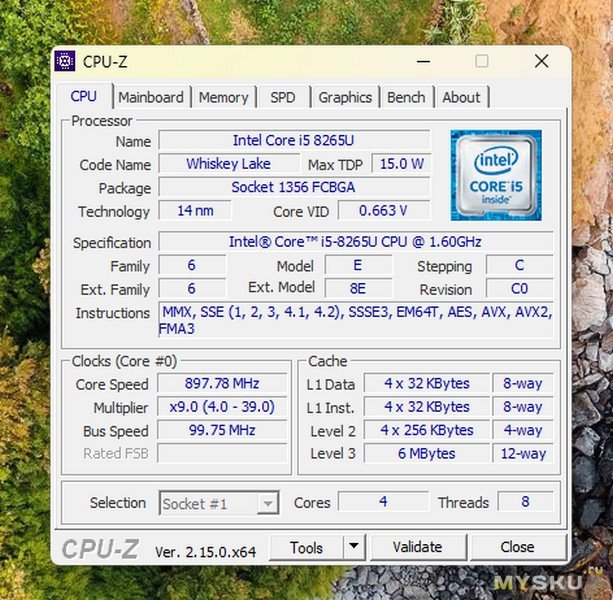This screenshot has width=613, height=600.
Task: Close the CPU-Z window with X
Action: pos(541,61)
